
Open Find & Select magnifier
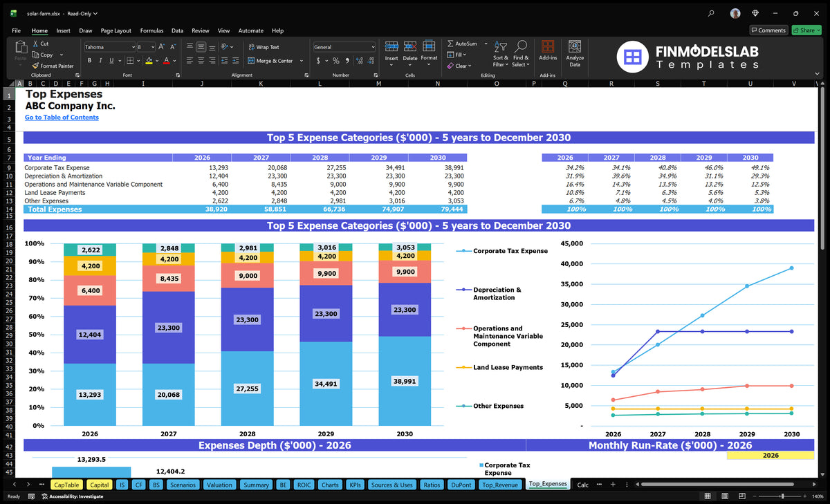(x=521, y=53)
